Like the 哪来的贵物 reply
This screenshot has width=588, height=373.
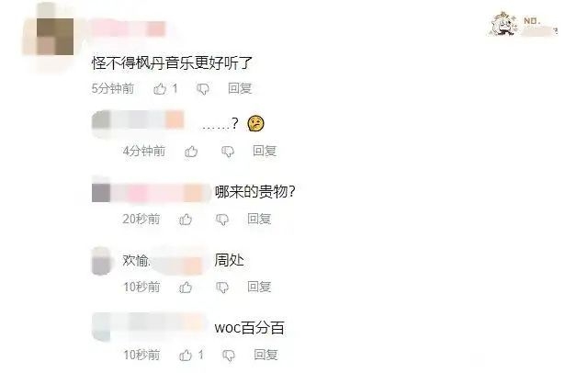[186, 220]
